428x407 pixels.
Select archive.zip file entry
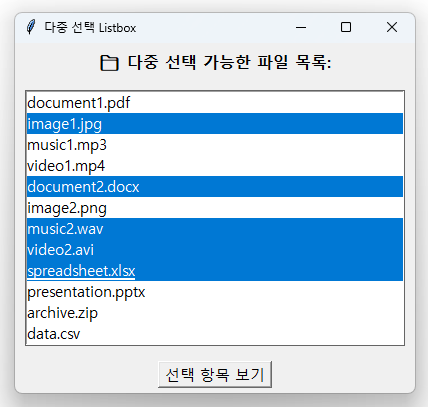215,313
